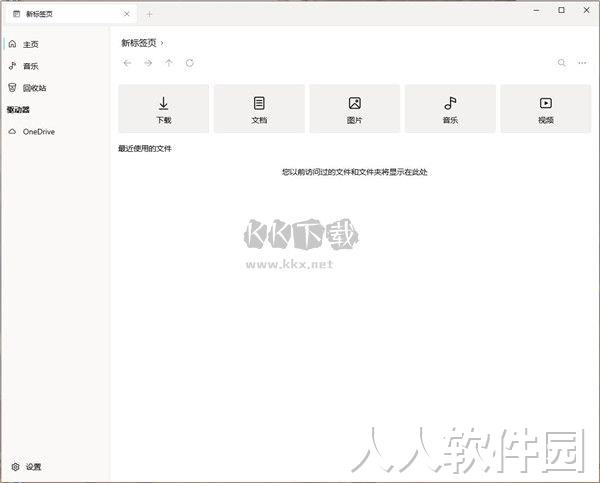The width and height of the screenshot is (600, 483).
Task: Click 新标签页 in the breadcrumb path
Action: (x=139, y=43)
